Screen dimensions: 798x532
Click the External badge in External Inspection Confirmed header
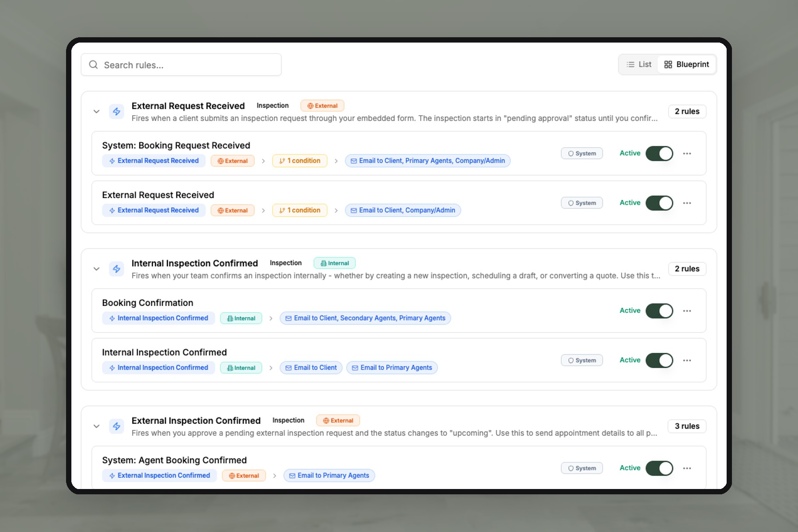tap(338, 420)
